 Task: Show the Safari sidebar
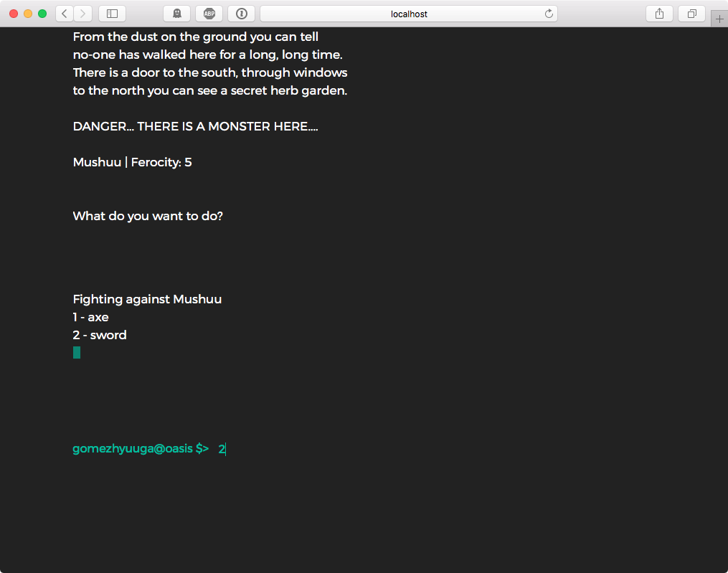point(112,14)
